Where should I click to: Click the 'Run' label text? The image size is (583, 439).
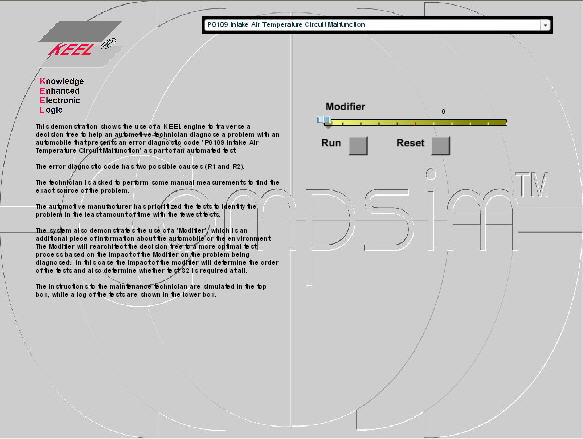pyautogui.click(x=331, y=143)
